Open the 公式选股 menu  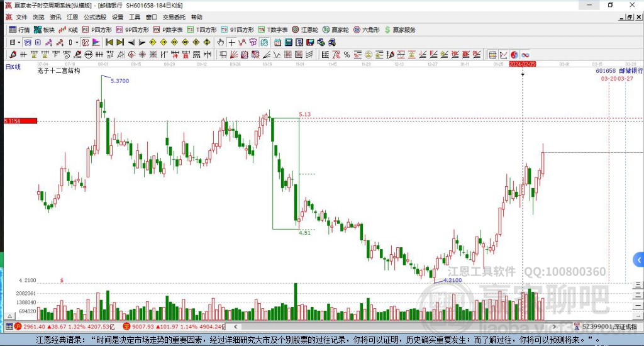(x=95, y=17)
